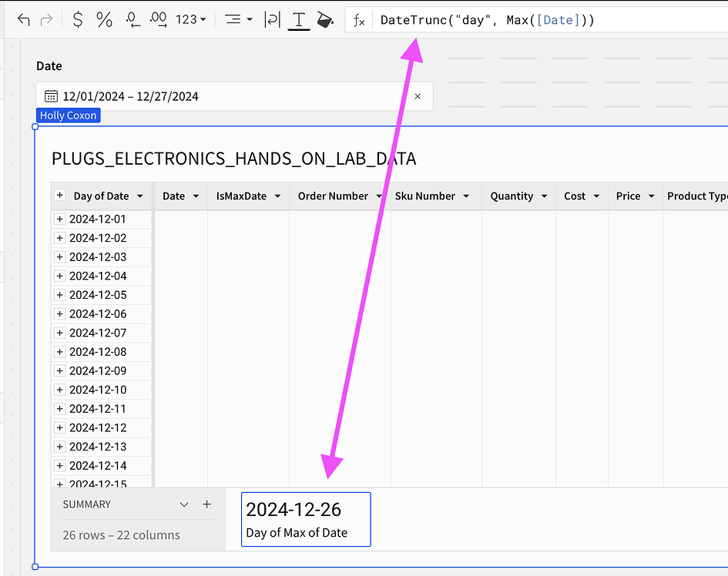Increase decimal places using the toolbar icon
The width and height of the screenshot is (728, 576).
[156, 20]
